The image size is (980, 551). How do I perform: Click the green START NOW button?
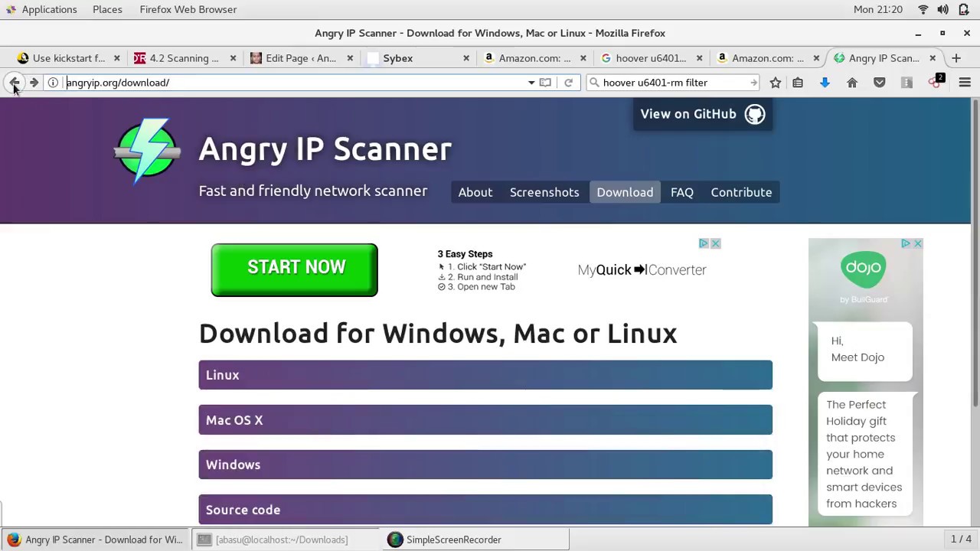(x=294, y=269)
